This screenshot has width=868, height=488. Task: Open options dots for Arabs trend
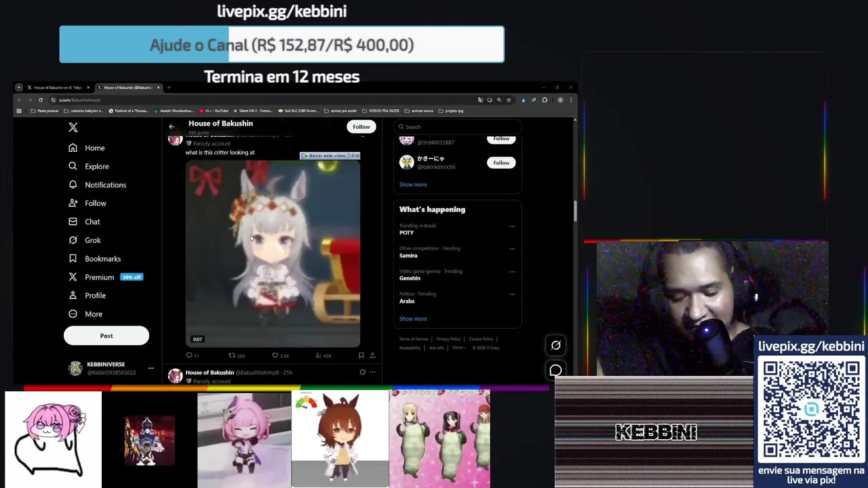click(x=512, y=294)
